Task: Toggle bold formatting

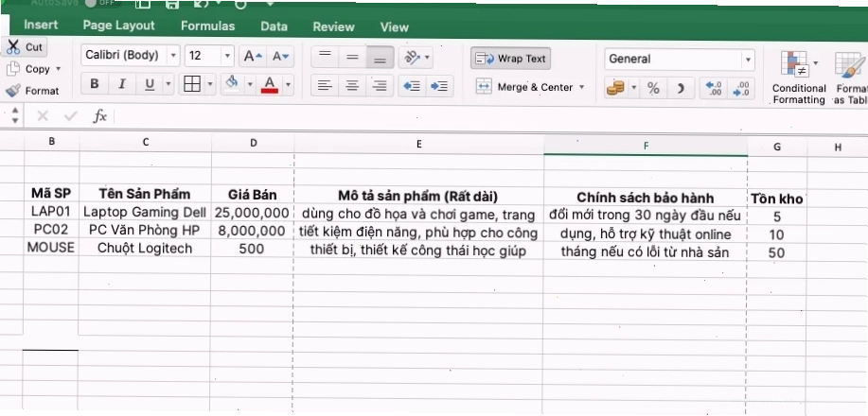Action: coord(94,84)
